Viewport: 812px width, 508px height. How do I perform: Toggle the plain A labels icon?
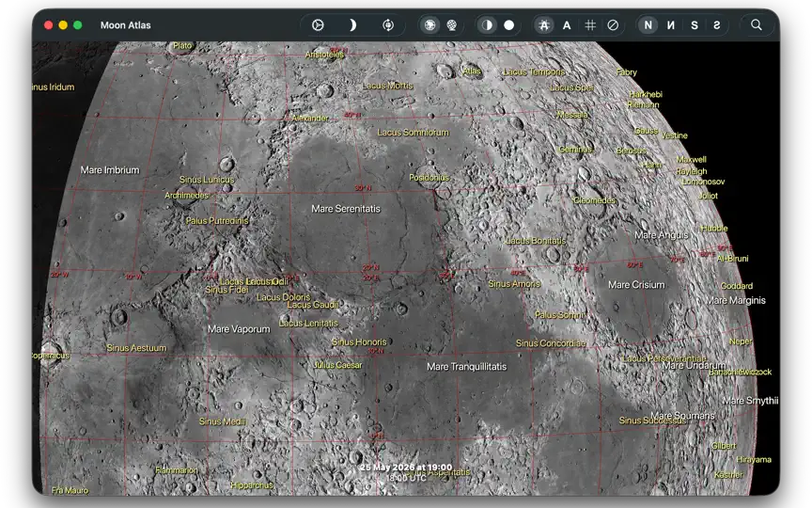[x=567, y=24]
